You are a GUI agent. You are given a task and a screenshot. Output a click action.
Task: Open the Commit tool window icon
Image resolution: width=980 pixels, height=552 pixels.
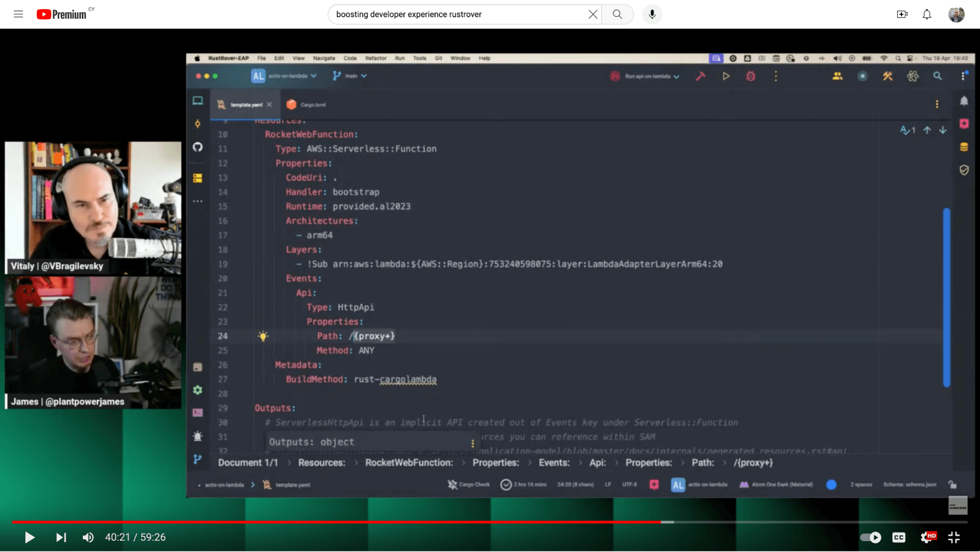pos(198,124)
